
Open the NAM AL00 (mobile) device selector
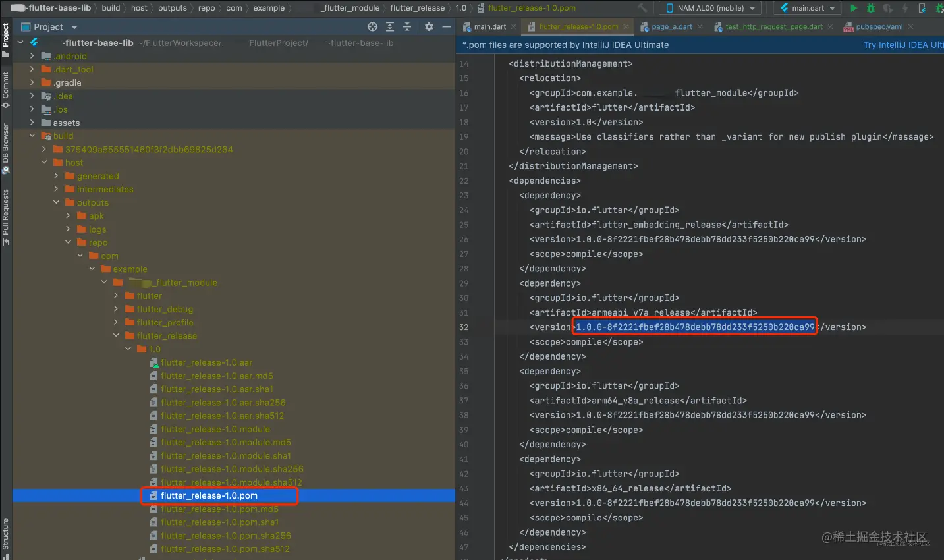(710, 8)
